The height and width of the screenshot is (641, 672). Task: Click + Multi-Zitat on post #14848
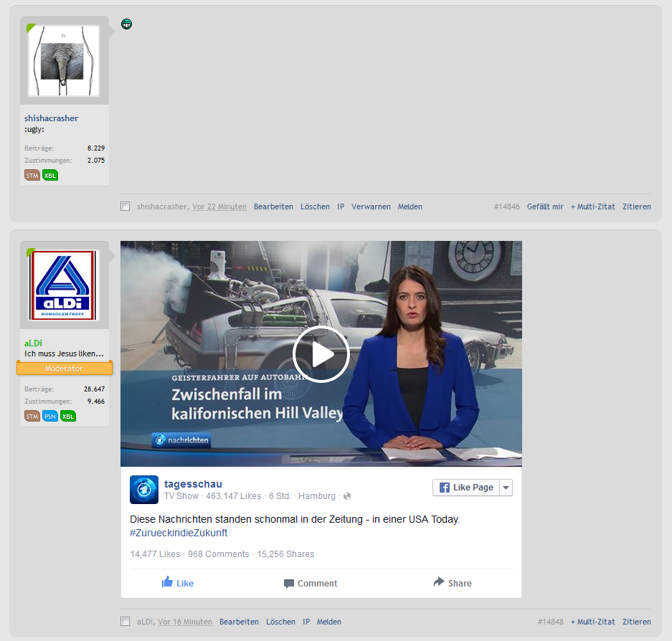click(x=592, y=622)
